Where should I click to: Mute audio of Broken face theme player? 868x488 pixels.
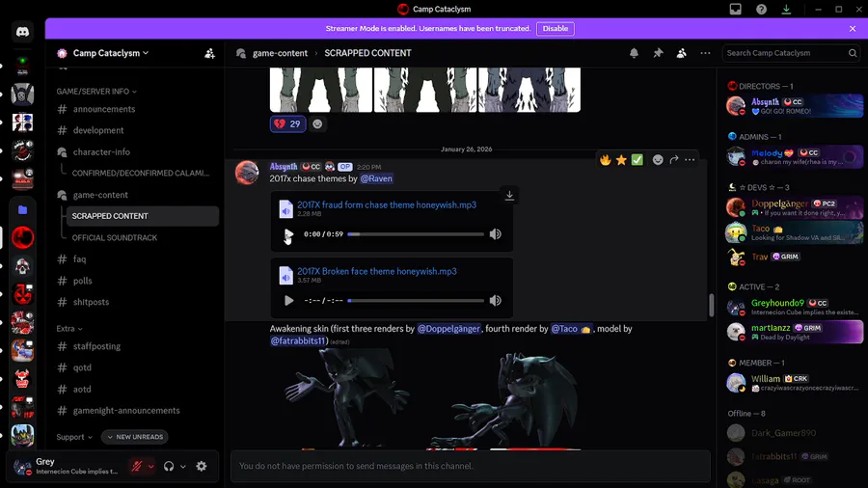coord(496,301)
